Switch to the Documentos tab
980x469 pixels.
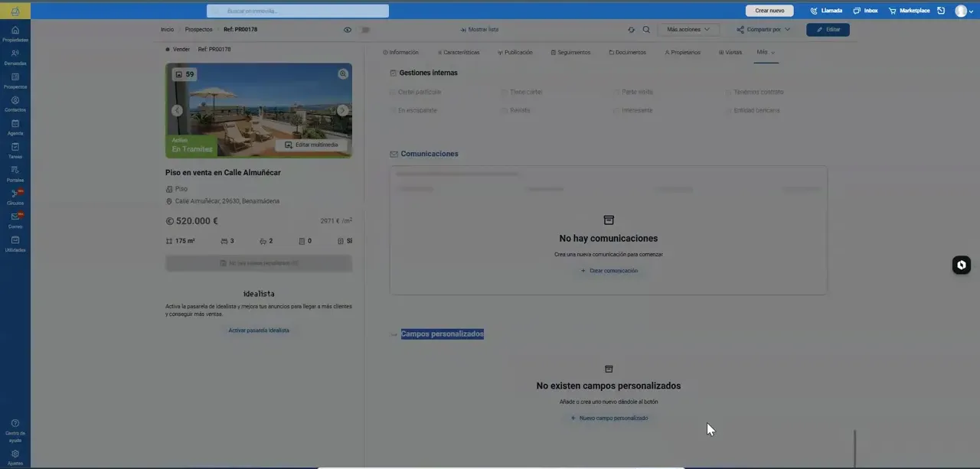(628, 53)
